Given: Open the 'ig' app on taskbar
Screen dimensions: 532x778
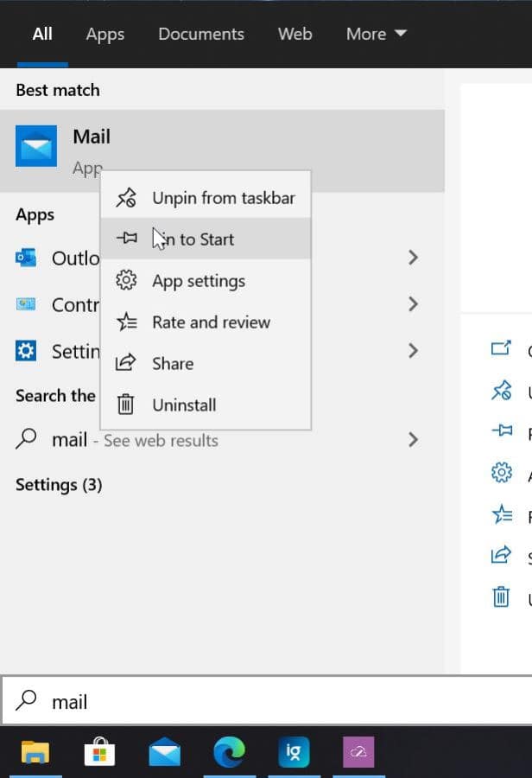Looking at the screenshot, I should pyautogui.click(x=294, y=752).
